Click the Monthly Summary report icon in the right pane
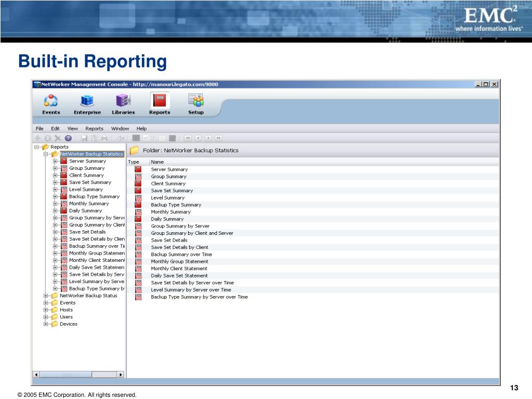Image resolution: width=532 pixels, height=399 pixels. [138, 212]
